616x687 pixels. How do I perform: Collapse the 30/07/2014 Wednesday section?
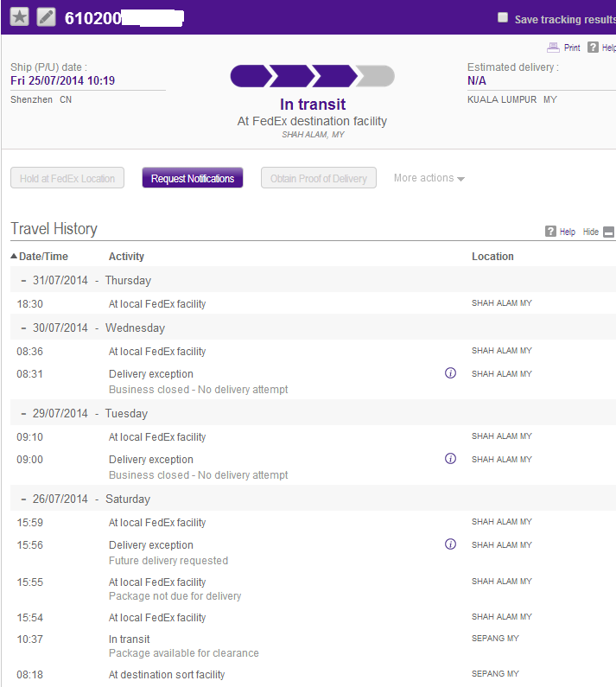[x=23, y=328]
